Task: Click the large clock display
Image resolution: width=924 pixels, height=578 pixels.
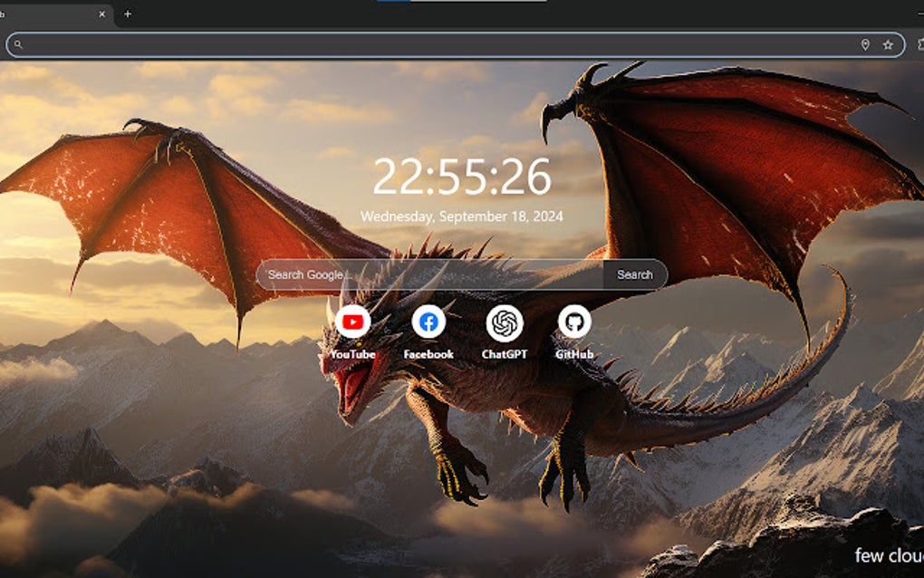Action: [464, 178]
